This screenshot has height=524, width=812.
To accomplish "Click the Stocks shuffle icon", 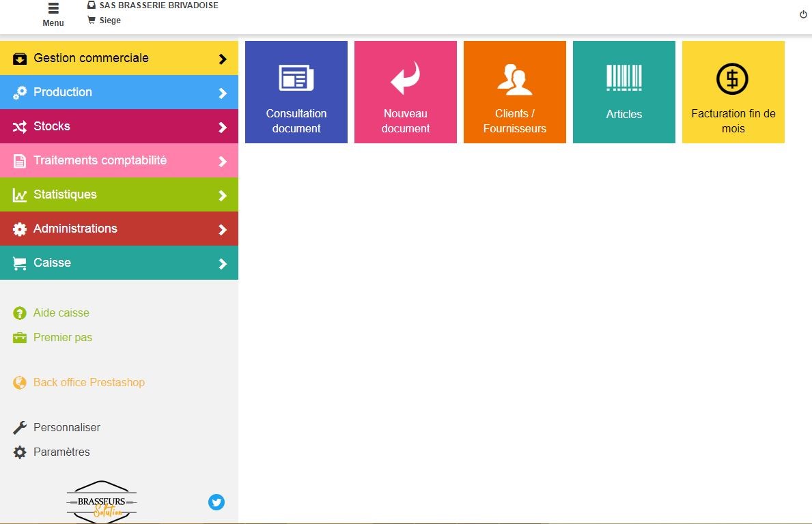I will tap(20, 127).
